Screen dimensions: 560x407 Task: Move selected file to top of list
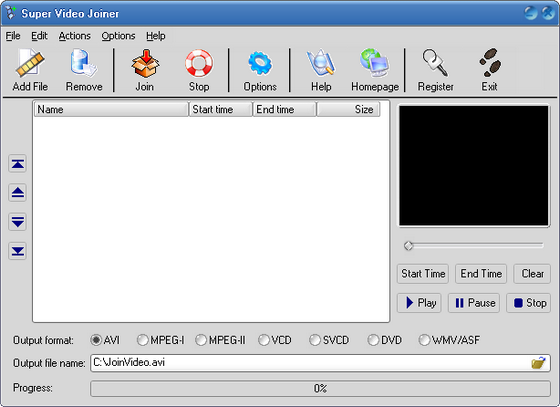(18, 164)
